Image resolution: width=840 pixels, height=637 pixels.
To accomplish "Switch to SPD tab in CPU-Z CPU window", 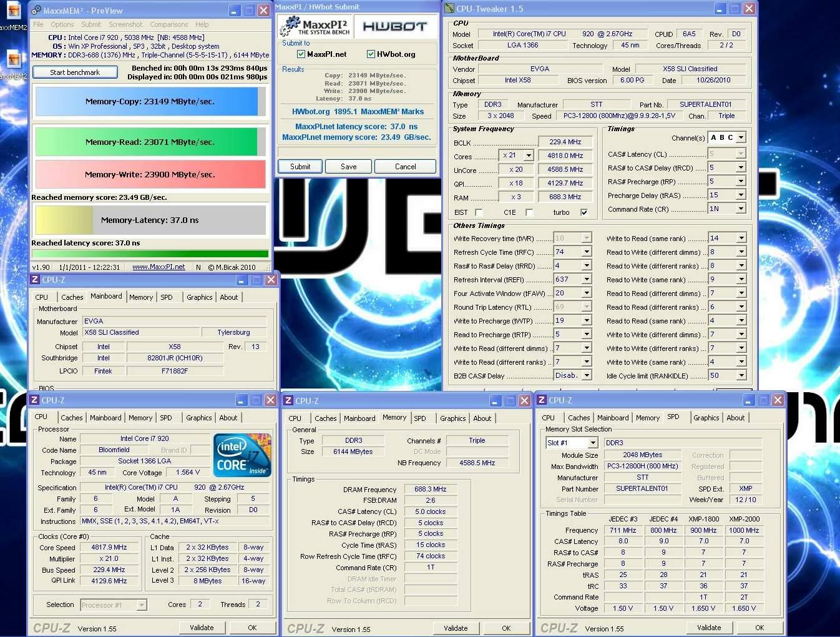I will pos(165,418).
